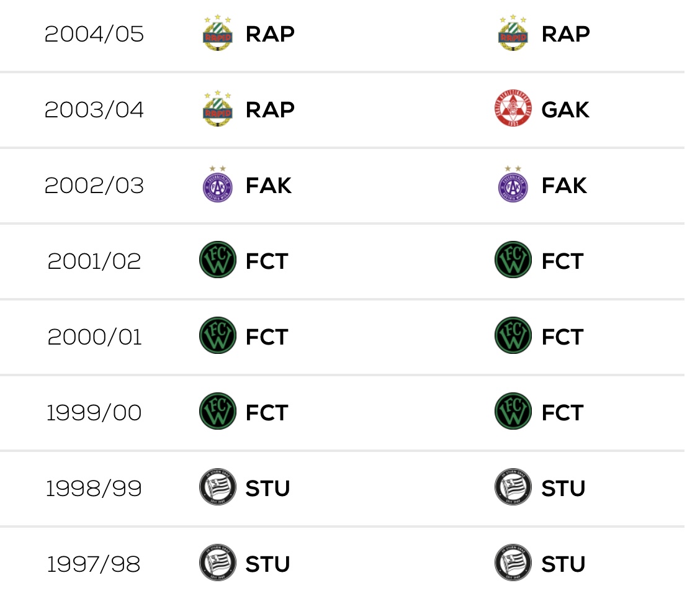Select the 2000/01 season label
This screenshot has width=700, height=601.
tap(94, 337)
